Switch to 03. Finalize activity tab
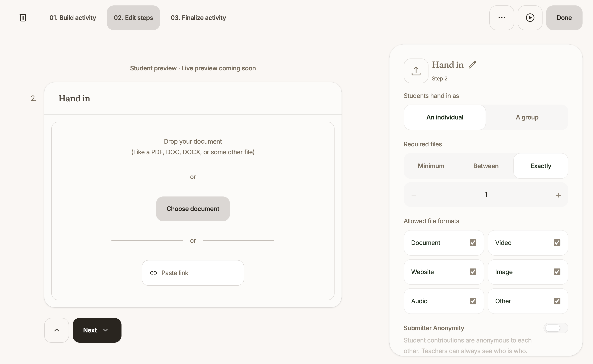 (198, 18)
